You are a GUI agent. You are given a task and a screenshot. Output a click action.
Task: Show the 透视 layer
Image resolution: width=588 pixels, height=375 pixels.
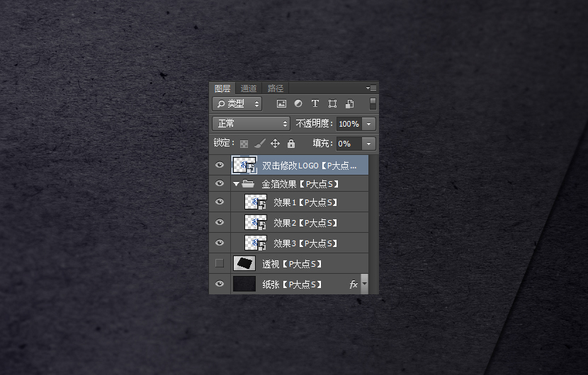pos(220,263)
